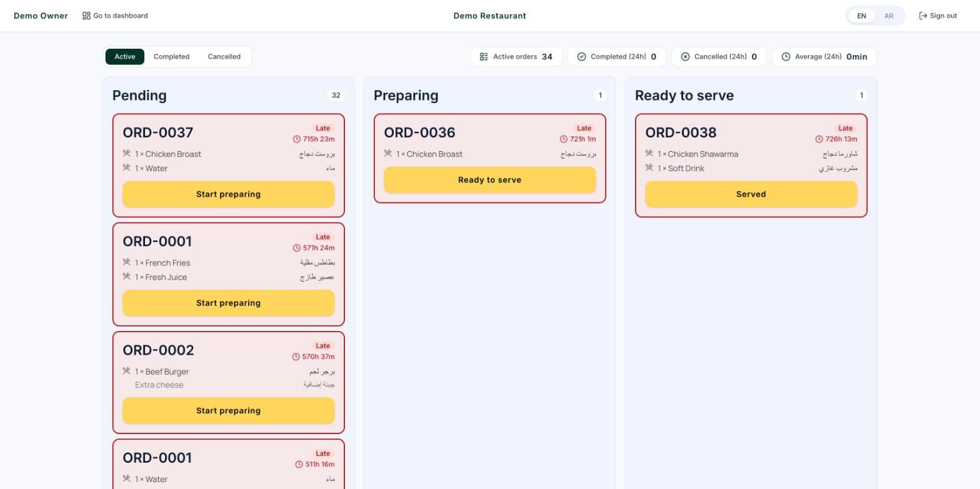Click clock icon beside 571h 24m
Image resolution: width=980 pixels, height=489 pixels.
296,248
